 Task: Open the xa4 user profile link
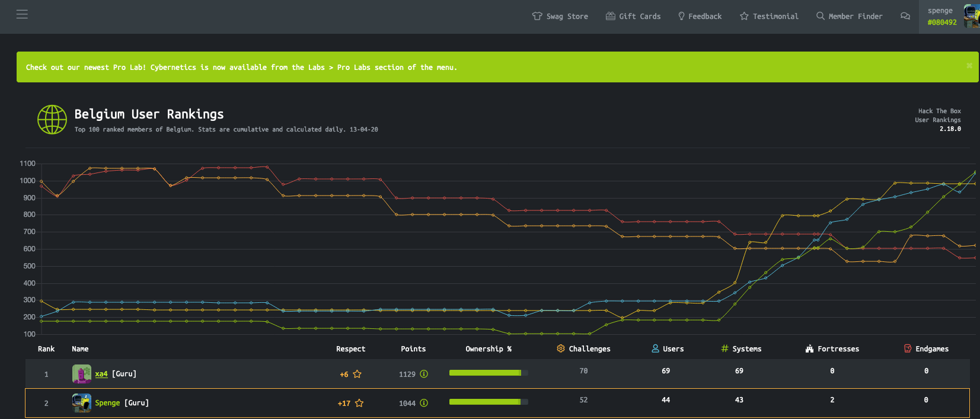tap(101, 374)
